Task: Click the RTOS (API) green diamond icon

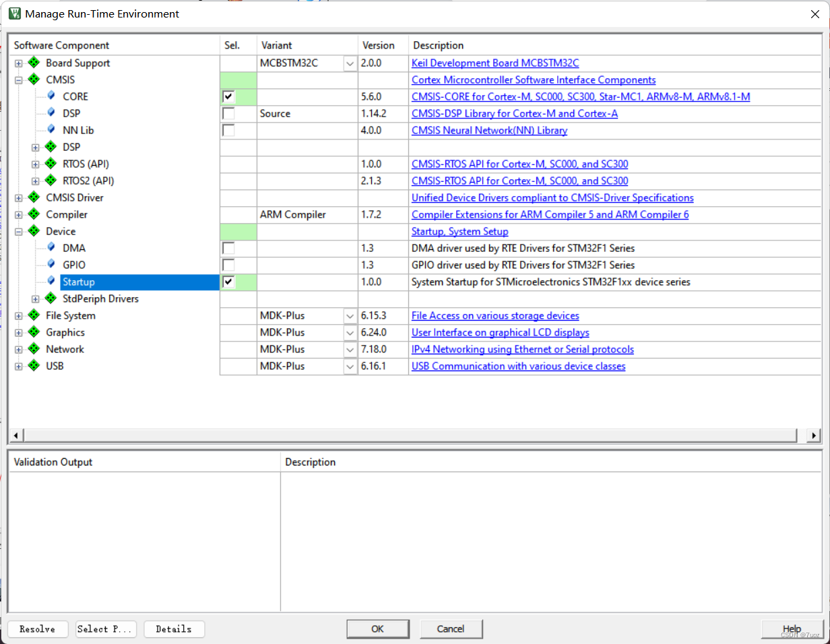Action: 51,164
